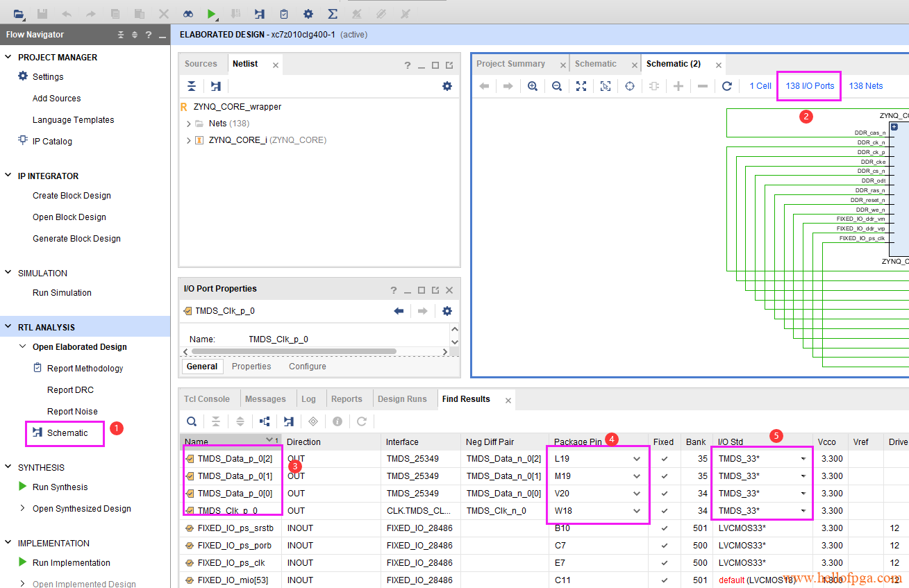The height and width of the screenshot is (588, 909).
Task: Click the I/O Port Properties horizontal scrollbar
Action: point(292,352)
